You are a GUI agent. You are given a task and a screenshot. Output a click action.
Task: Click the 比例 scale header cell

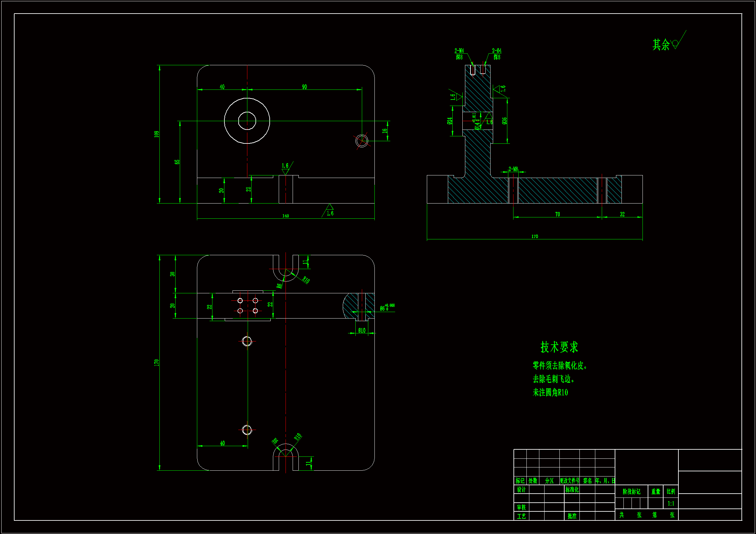click(x=671, y=491)
